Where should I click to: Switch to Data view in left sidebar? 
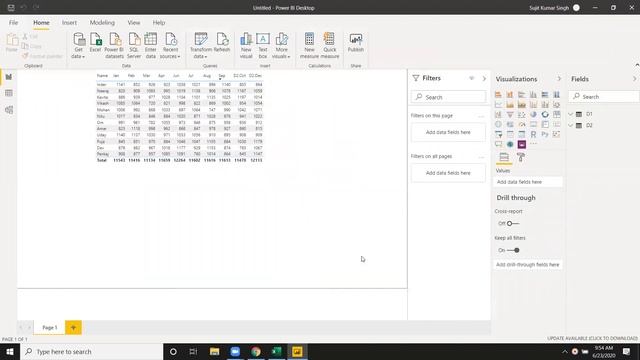click(9, 93)
